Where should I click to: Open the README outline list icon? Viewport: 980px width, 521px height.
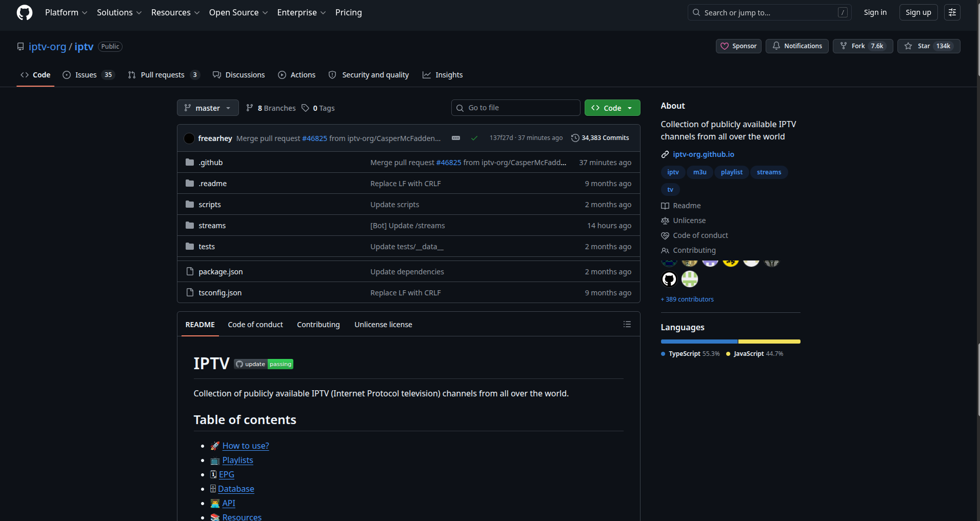627,324
